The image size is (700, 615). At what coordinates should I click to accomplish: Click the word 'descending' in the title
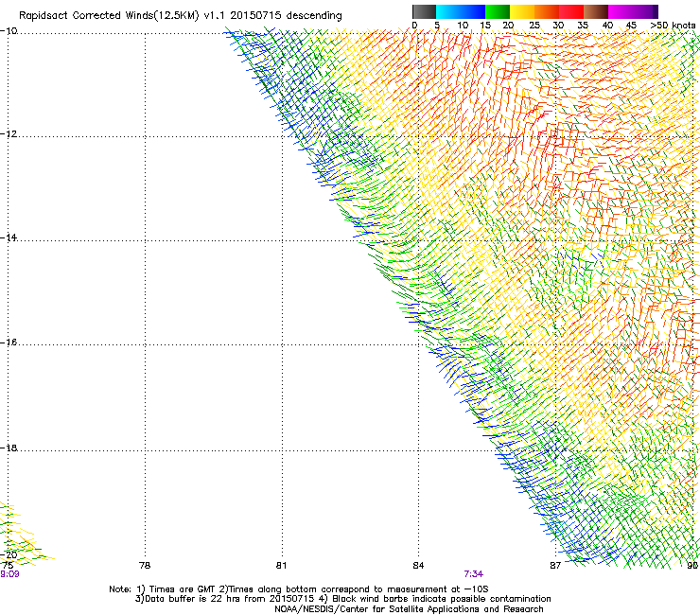tap(314, 16)
